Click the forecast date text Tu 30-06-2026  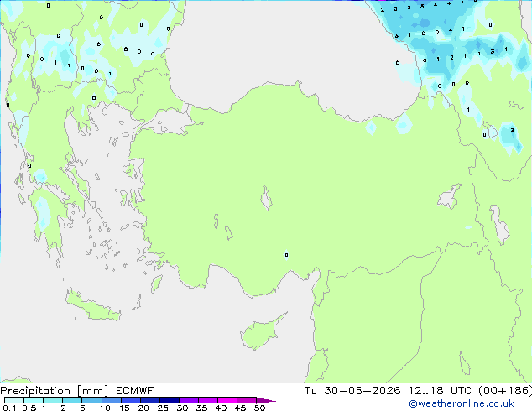352,391
